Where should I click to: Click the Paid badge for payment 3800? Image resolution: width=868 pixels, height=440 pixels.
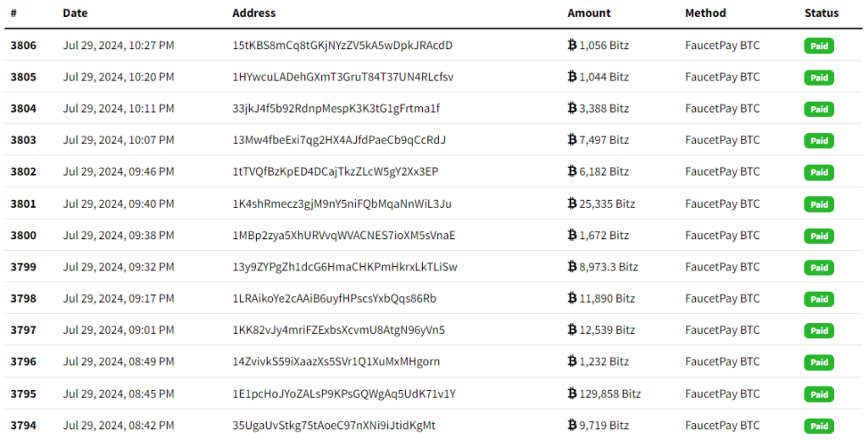819,236
